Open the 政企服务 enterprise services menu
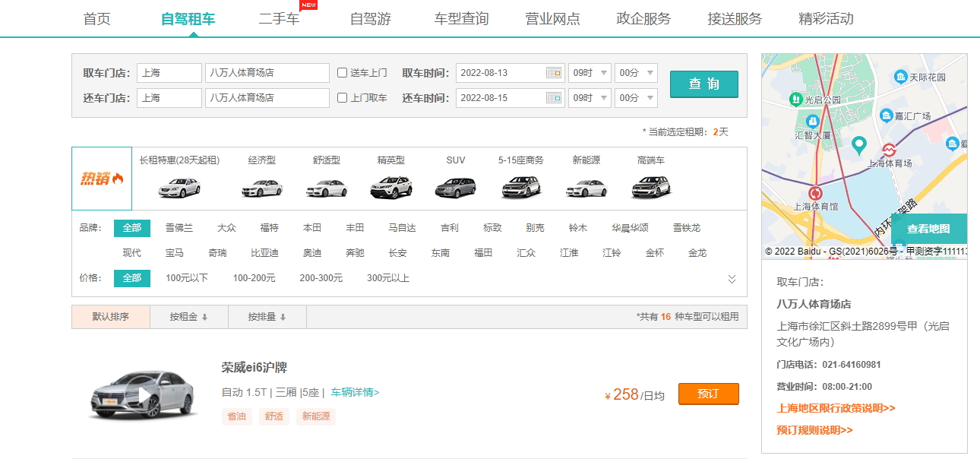980x459 pixels. pyautogui.click(x=644, y=19)
